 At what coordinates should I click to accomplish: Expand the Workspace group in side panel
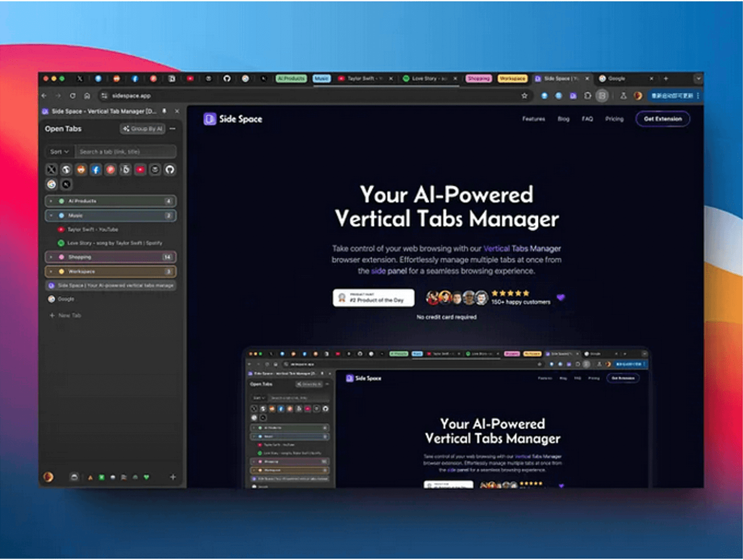pyautogui.click(x=111, y=271)
